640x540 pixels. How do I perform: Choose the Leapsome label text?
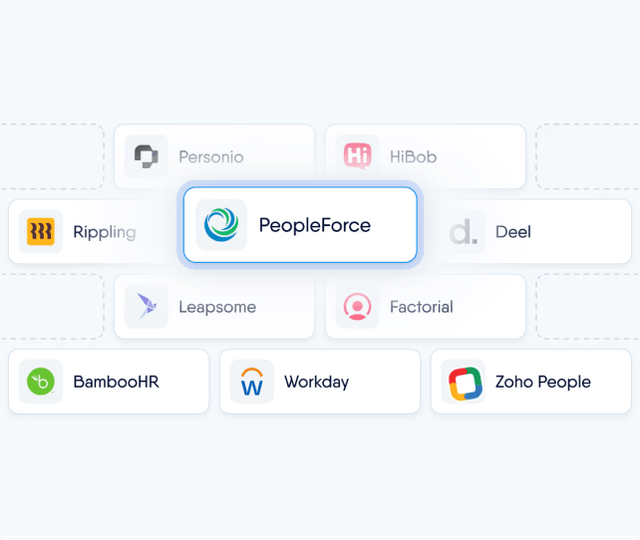click(218, 307)
